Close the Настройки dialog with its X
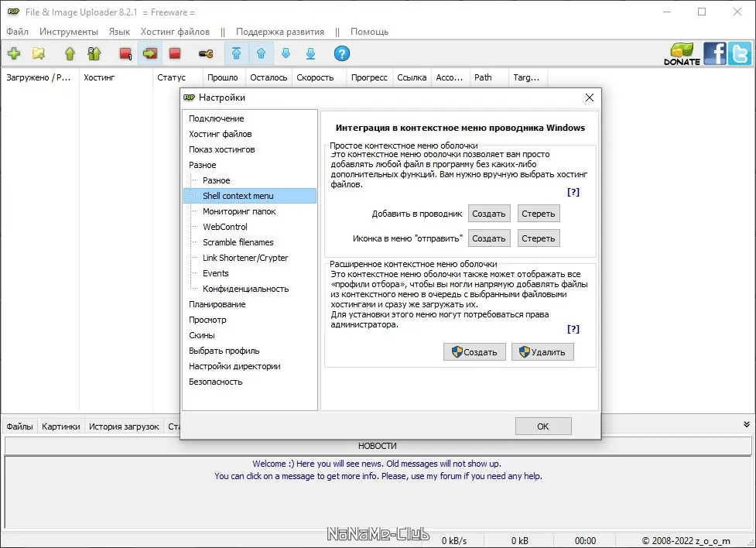Screen dimensions: 756x548 [x=589, y=98]
